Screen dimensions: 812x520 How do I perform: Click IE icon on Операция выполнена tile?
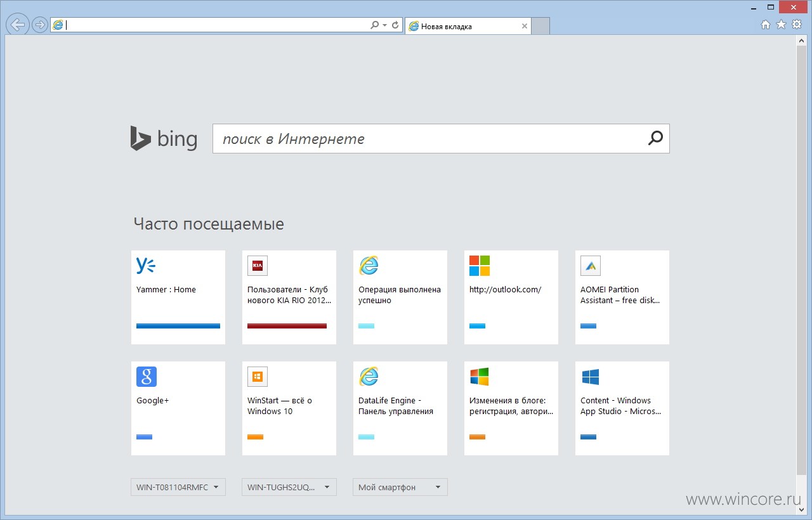369,266
